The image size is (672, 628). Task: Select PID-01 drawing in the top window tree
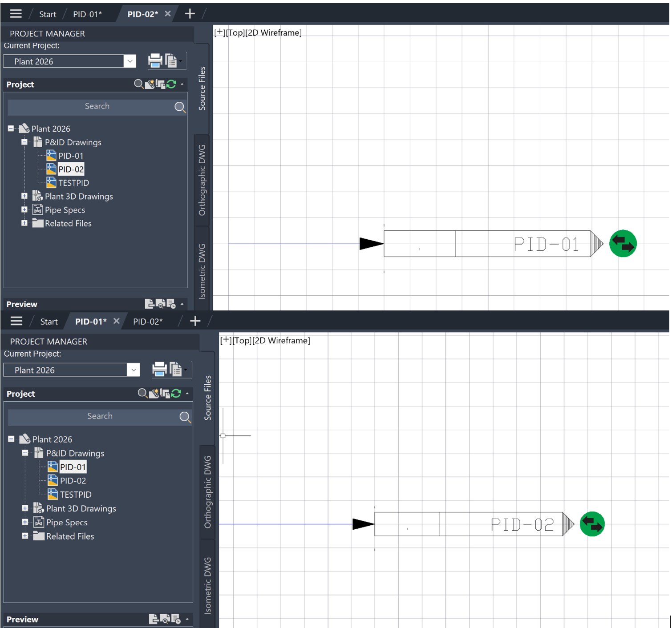tap(71, 155)
